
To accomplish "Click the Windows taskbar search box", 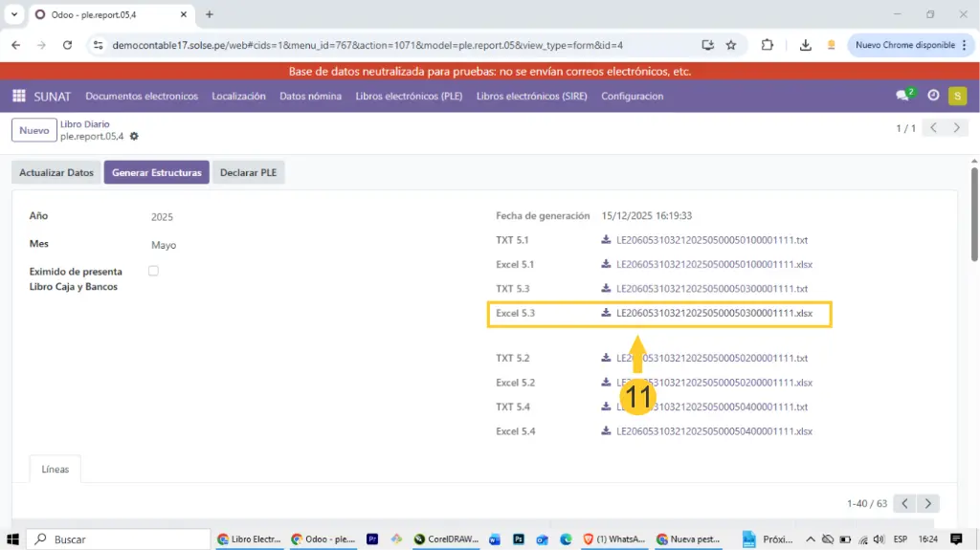I will (115, 539).
